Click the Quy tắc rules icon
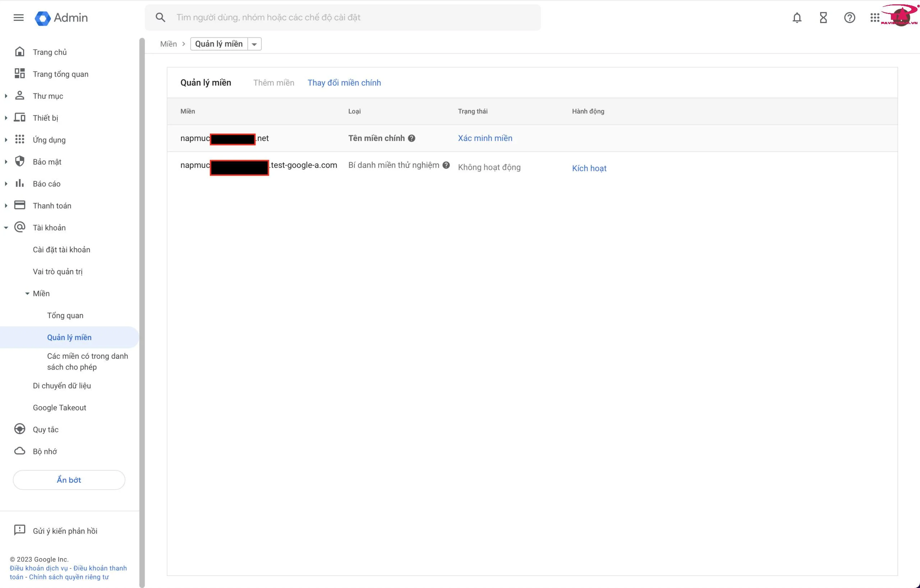The image size is (920, 588). coord(19,429)
